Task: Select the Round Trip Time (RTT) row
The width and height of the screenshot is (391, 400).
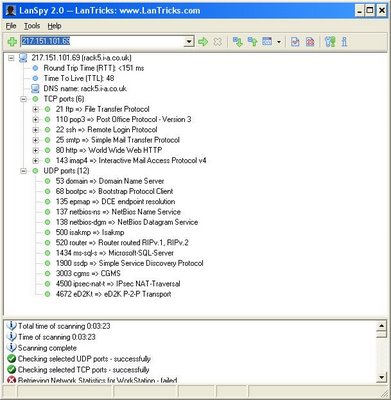Action: pos(94,68)
